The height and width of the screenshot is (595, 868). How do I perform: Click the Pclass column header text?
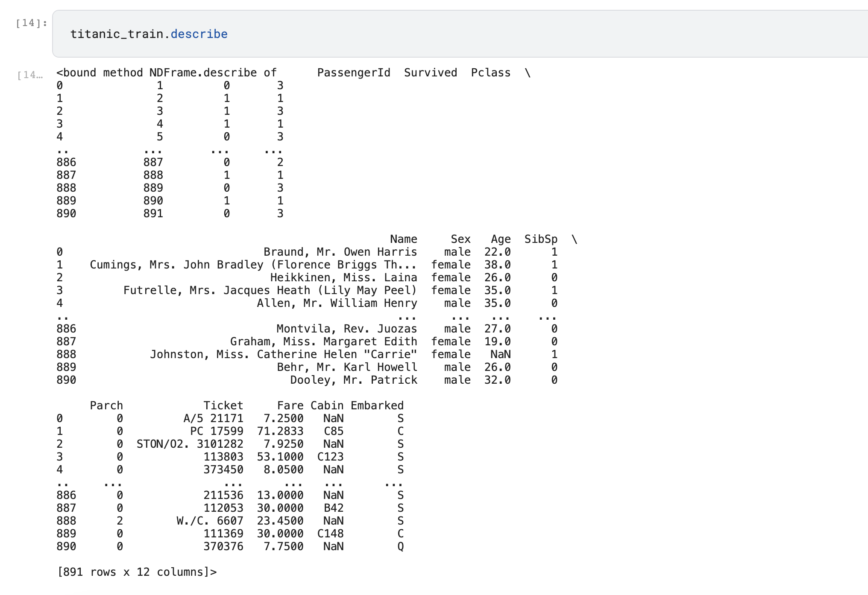click(490, 73)
